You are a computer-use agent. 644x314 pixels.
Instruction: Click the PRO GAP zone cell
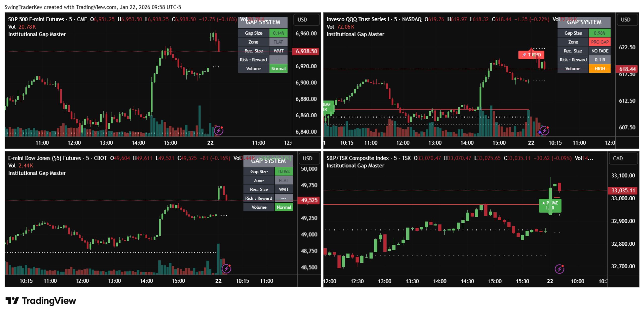pyautogui.click(x=600, y=42)
